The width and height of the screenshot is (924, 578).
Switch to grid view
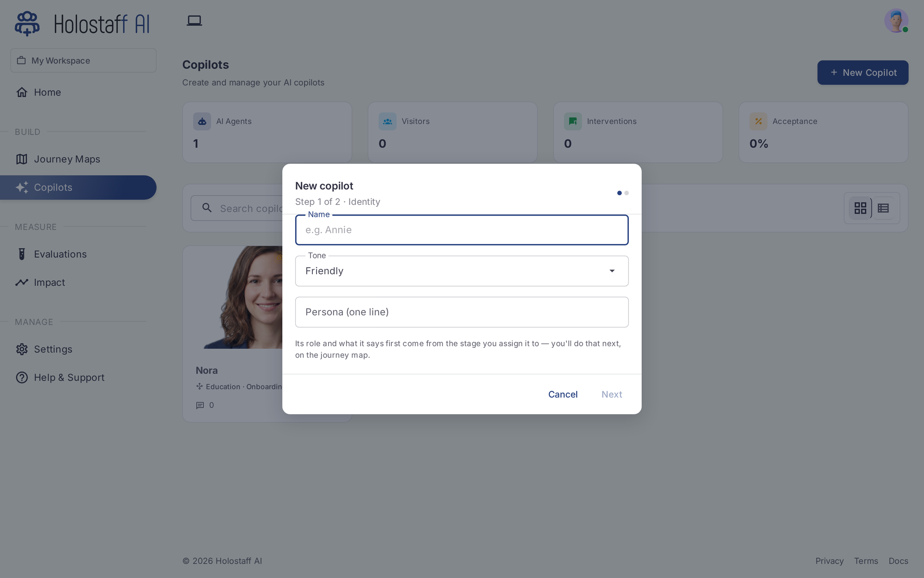pyautogui.click(x=860, y=208)
